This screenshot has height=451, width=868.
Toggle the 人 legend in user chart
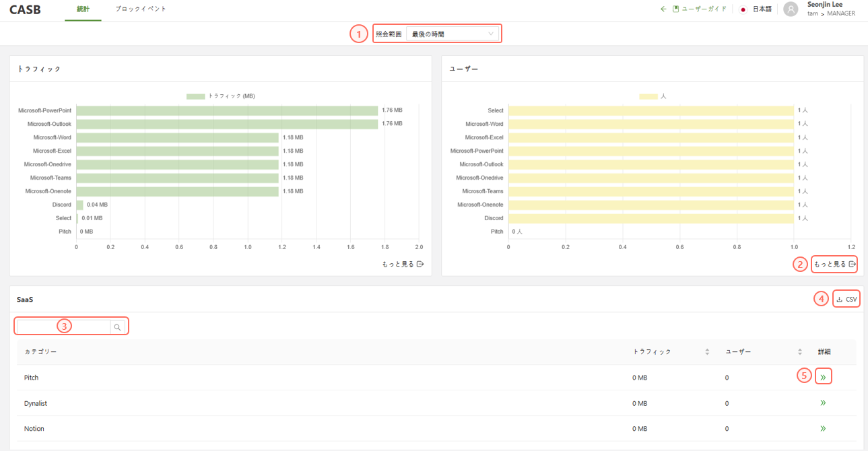(x=653, y=96)
